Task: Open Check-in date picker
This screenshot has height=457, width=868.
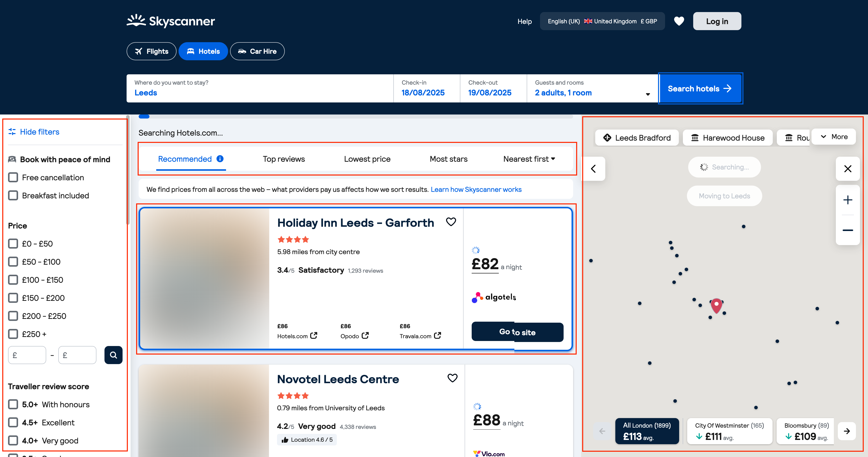Action: (x=426, y=88)
